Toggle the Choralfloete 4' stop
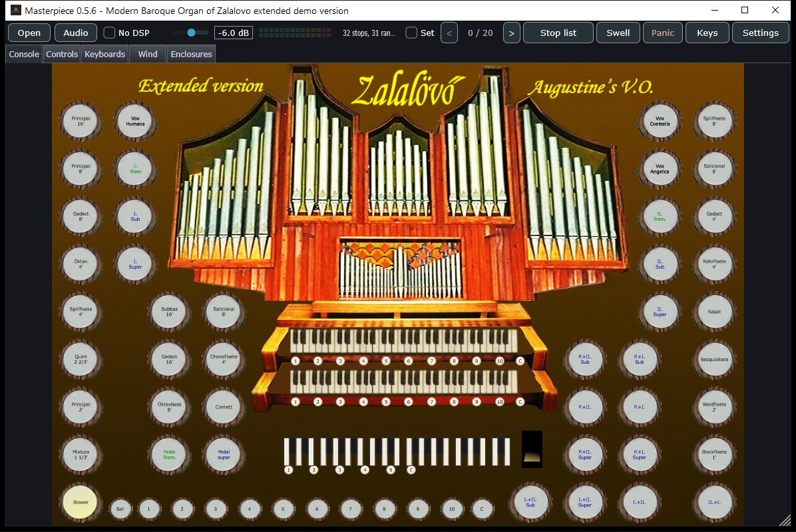 (224, 360)
